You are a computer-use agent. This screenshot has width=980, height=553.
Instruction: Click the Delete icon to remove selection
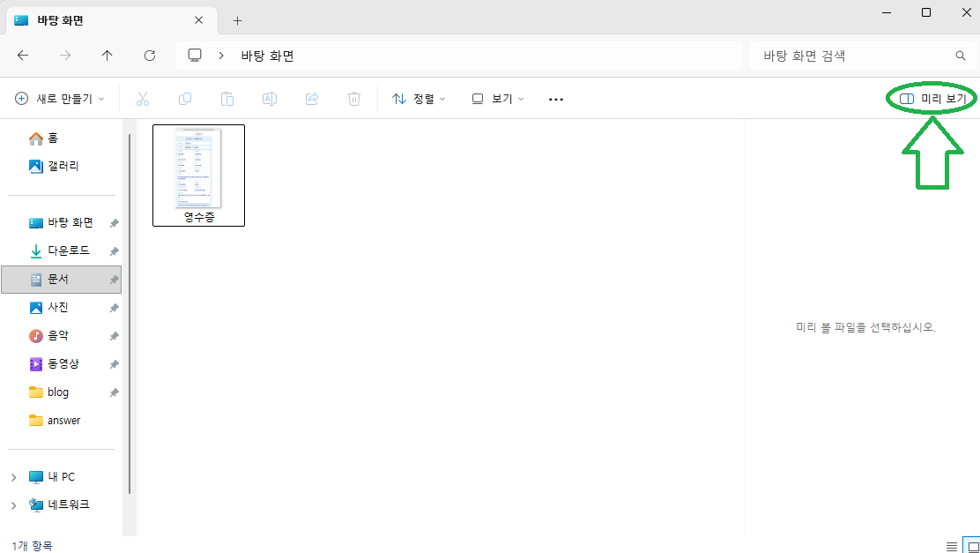pos(354,99)
